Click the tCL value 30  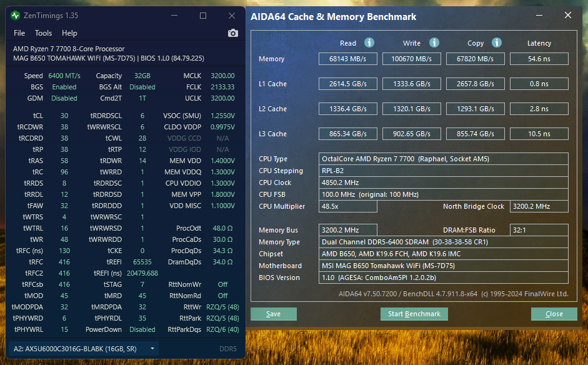64,116
